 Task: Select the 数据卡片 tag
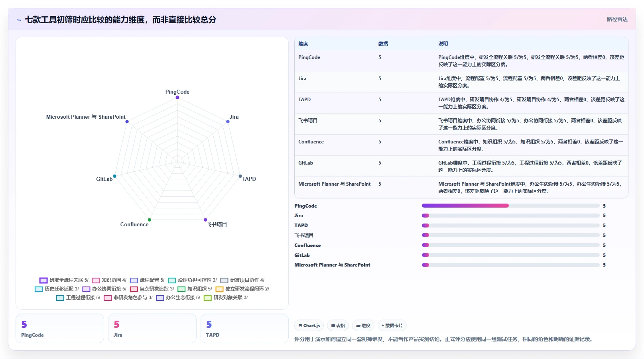click(x=392, y=326)
